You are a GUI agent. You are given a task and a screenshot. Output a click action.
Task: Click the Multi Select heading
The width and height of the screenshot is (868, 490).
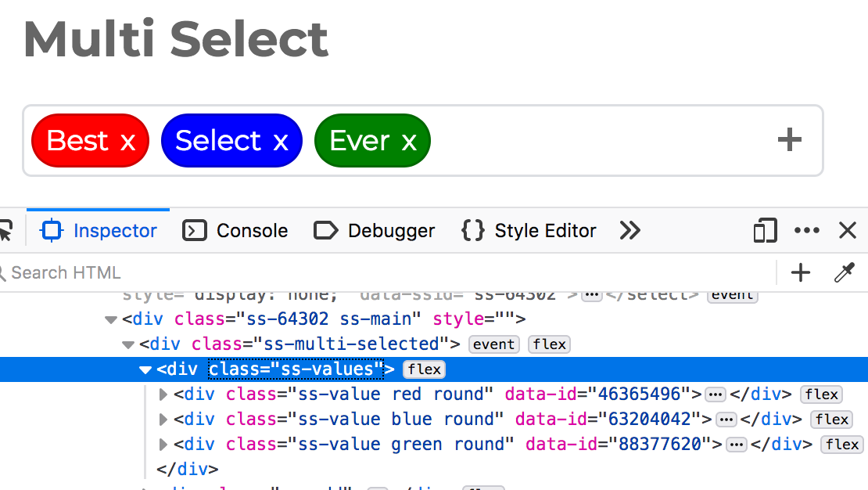176,39
